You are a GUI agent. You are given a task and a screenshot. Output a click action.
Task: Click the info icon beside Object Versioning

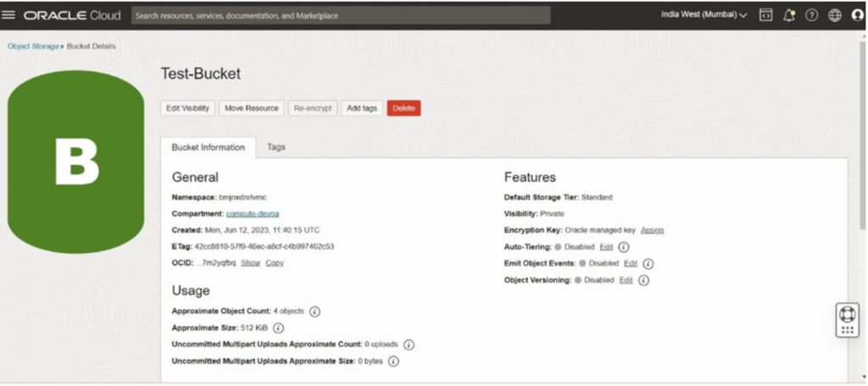(x=643, y=280)
